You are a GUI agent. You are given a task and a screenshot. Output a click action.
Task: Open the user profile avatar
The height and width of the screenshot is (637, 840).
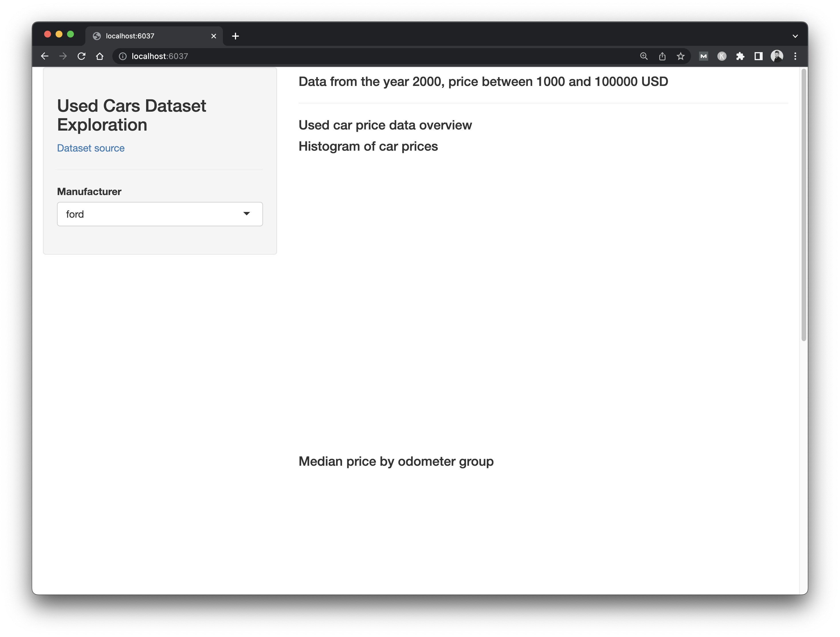[x=777, y=56]
